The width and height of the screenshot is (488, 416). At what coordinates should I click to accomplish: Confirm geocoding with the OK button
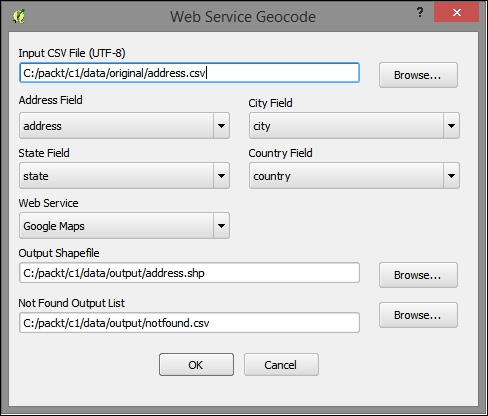pos(196,365)
